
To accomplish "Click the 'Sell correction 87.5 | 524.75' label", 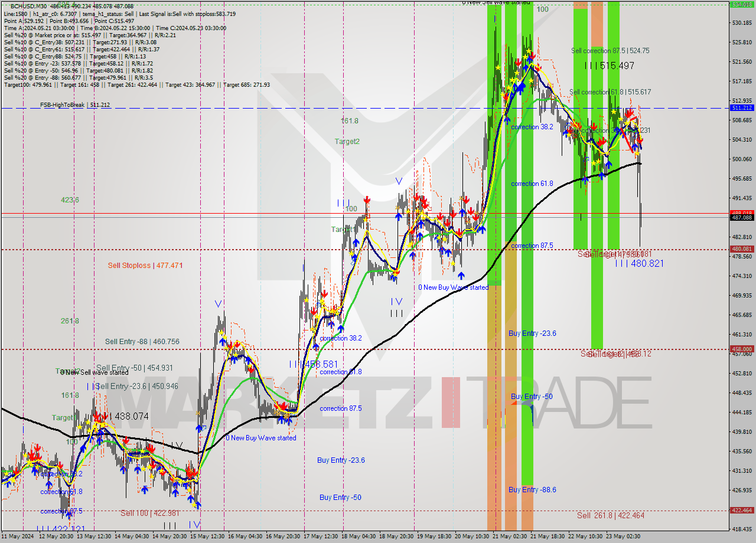I will pos(610,51).
